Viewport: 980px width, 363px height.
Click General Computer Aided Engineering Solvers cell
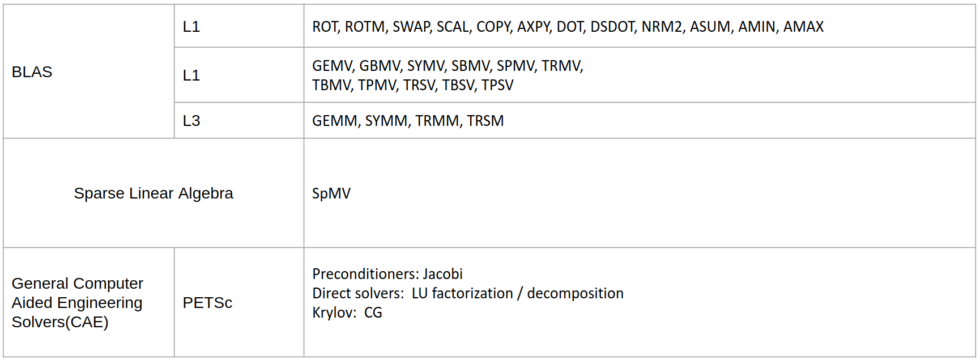click(x=88, y=302)
